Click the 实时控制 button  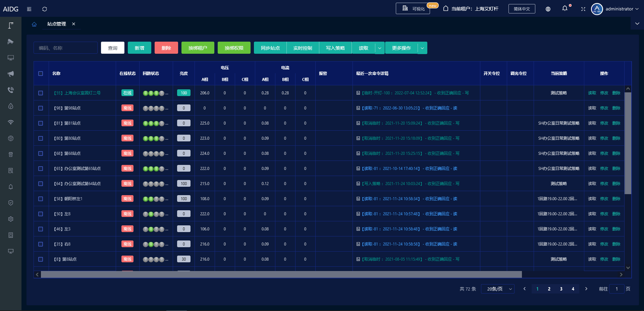click(x=303, y=48)
